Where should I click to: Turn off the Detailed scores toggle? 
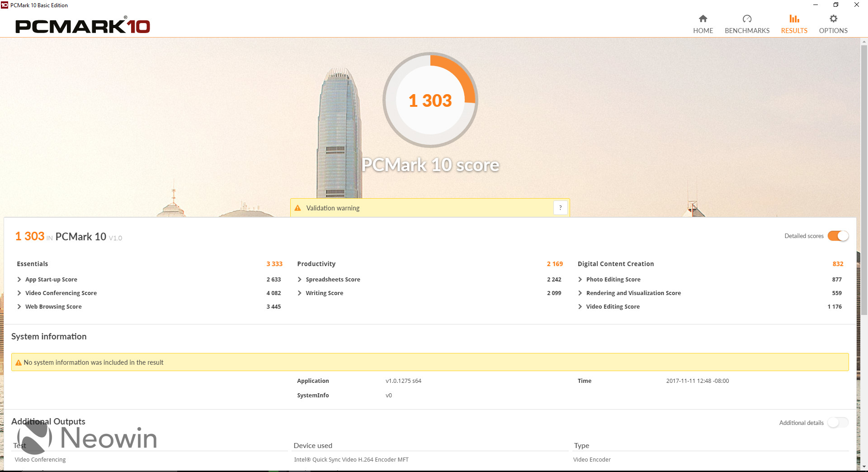(x=838, y=236)
